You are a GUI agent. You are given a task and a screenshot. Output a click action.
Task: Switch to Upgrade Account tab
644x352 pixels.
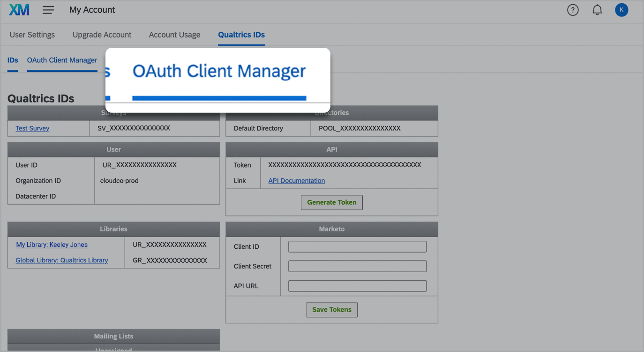point(102,35)
